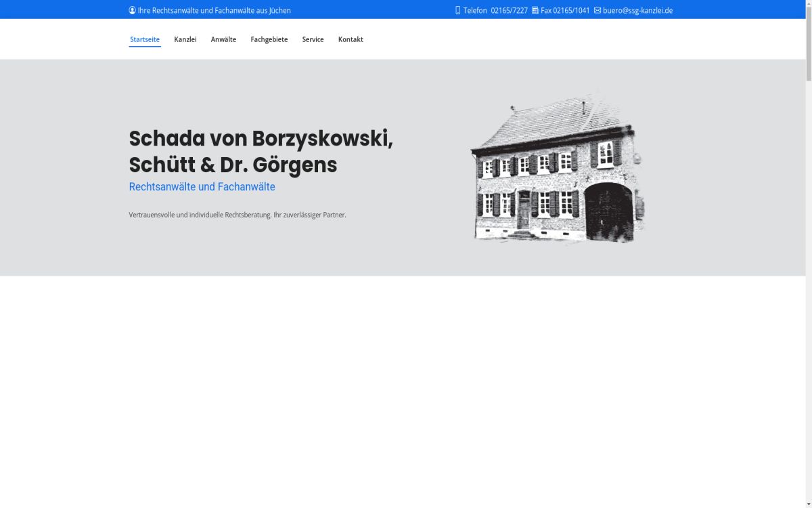
Task: Open the Service menu
Action: click(313, 39)
